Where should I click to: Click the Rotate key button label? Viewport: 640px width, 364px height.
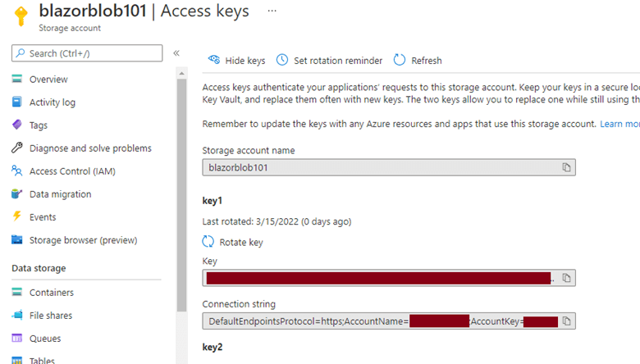pyautogui.click(x=241, y=243)
